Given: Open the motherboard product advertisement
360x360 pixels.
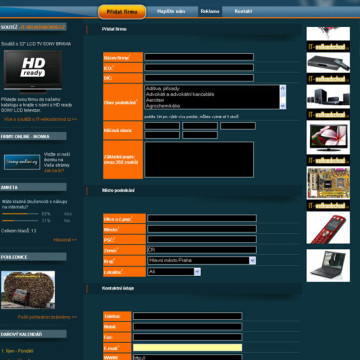Looking at the screenshot, I should click(x=328, y=183).
